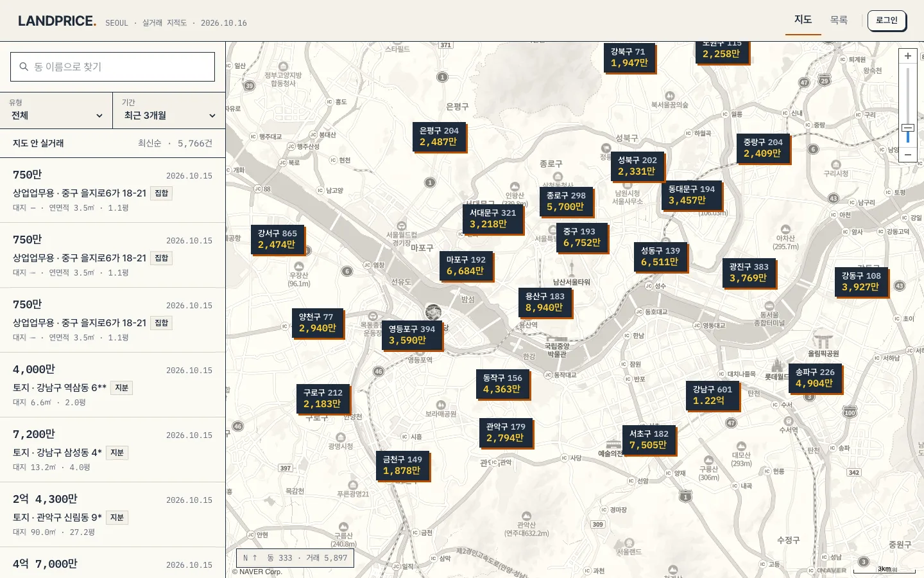
Task: Select the 마포구 192 map marker
Action: tap(466, 265)
